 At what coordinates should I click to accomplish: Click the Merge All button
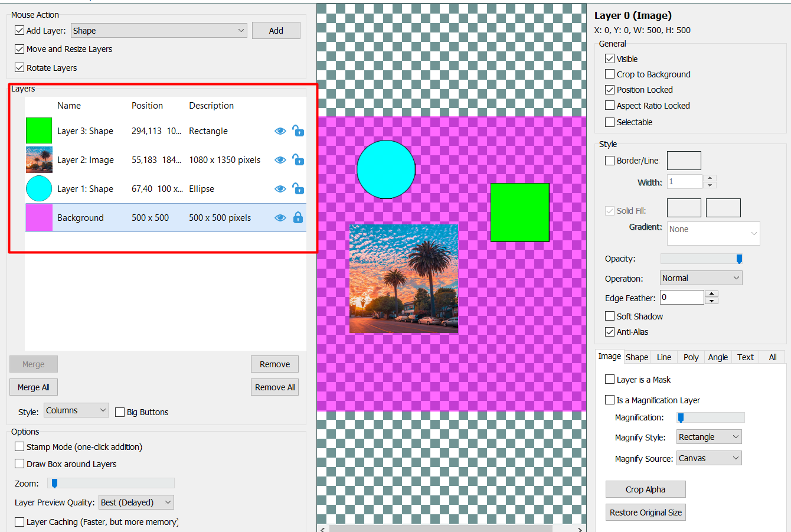(34, 387)
